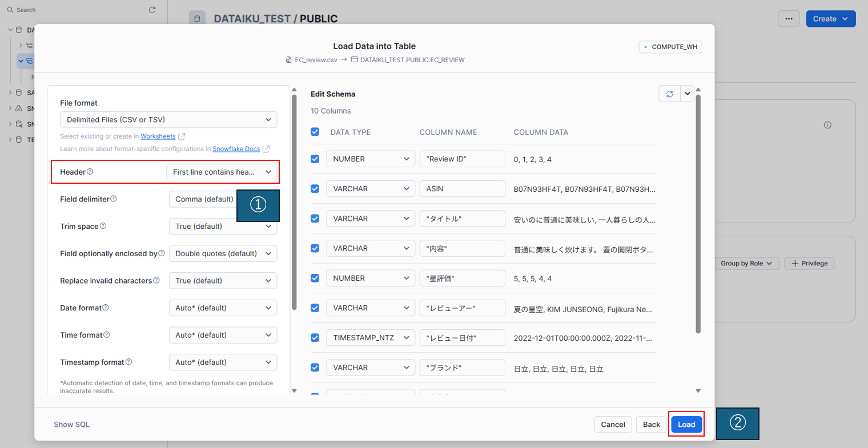
Task: Click the sidebar refresh icon
Action: point(152,10)
